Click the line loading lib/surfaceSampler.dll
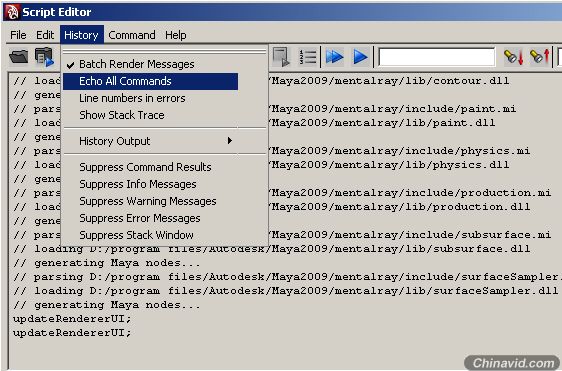562x371 pixels. (x=285, y=291)
